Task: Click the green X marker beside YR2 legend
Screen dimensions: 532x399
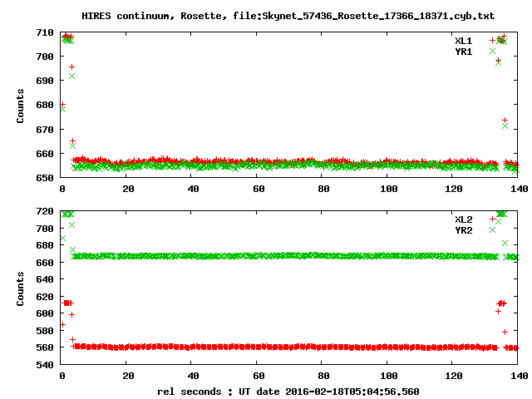Action: [492, 230]
